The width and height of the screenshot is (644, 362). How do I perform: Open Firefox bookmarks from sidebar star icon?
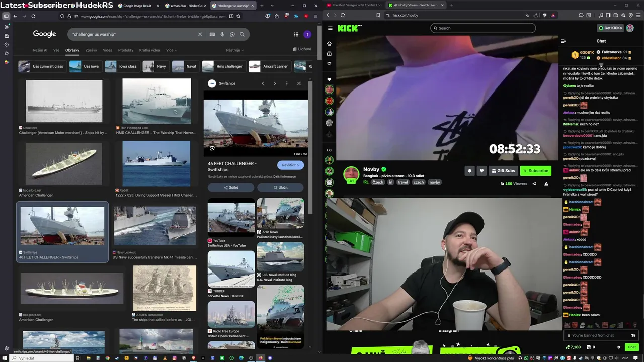(6, 53)
